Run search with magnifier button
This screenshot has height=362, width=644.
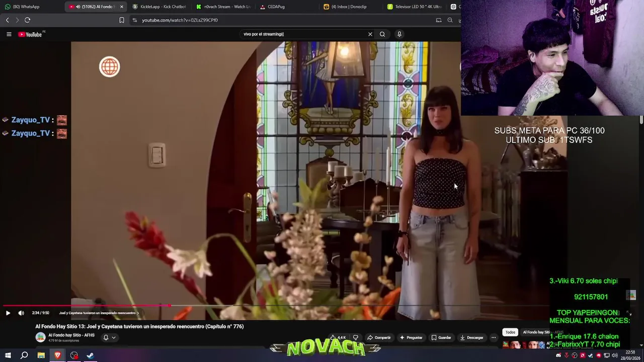coord(382,34)
